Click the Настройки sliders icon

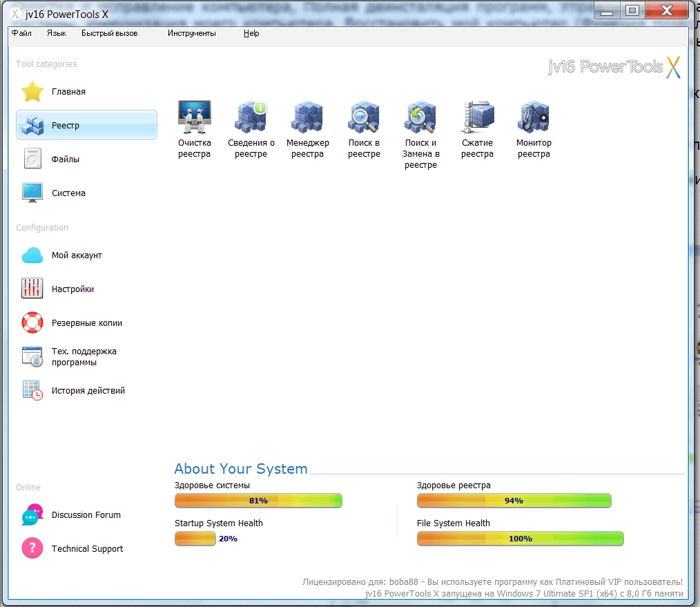[x=32, y=288]
